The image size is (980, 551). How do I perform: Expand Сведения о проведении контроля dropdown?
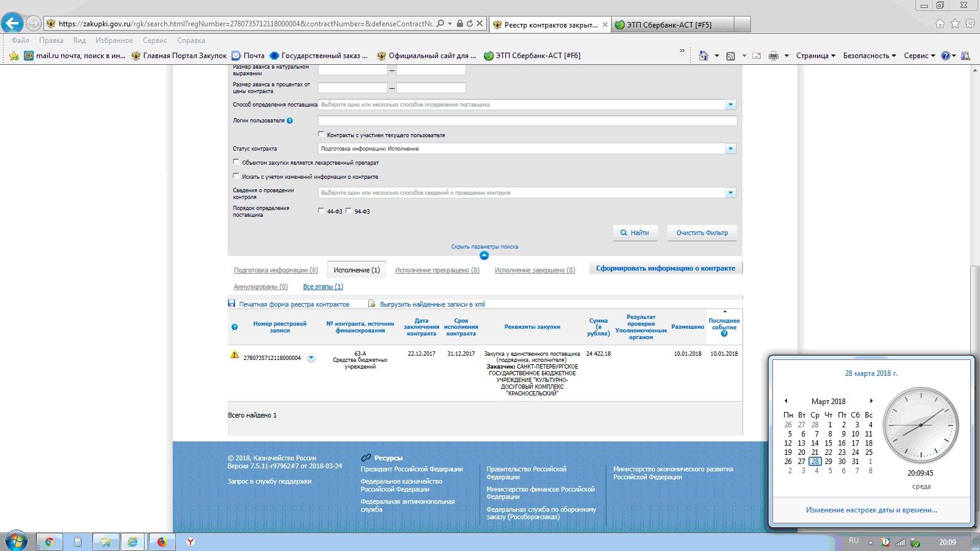tap(730, 193)
